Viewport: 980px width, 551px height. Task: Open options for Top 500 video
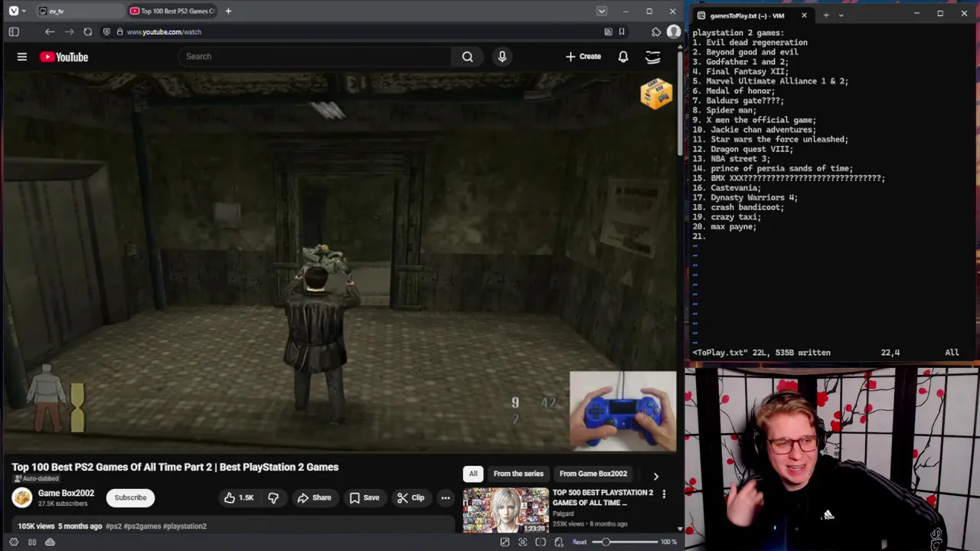point(664,494)
